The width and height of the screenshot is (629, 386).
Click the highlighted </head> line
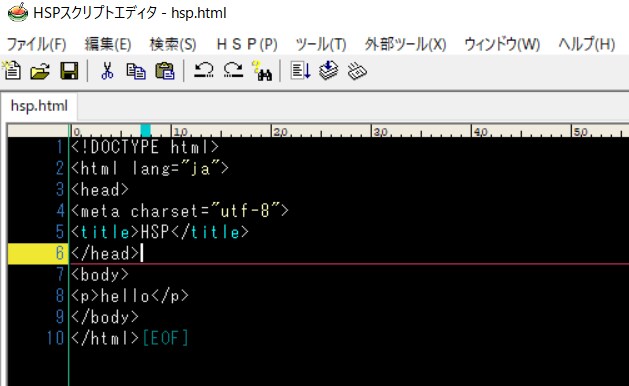click(105, 253)
